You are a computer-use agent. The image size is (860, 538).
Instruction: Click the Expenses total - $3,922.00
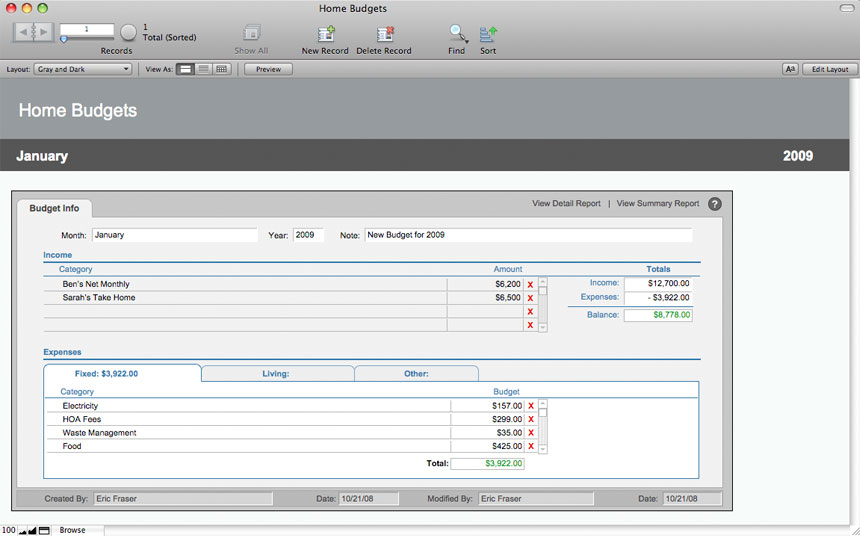[x=658, y=298]
